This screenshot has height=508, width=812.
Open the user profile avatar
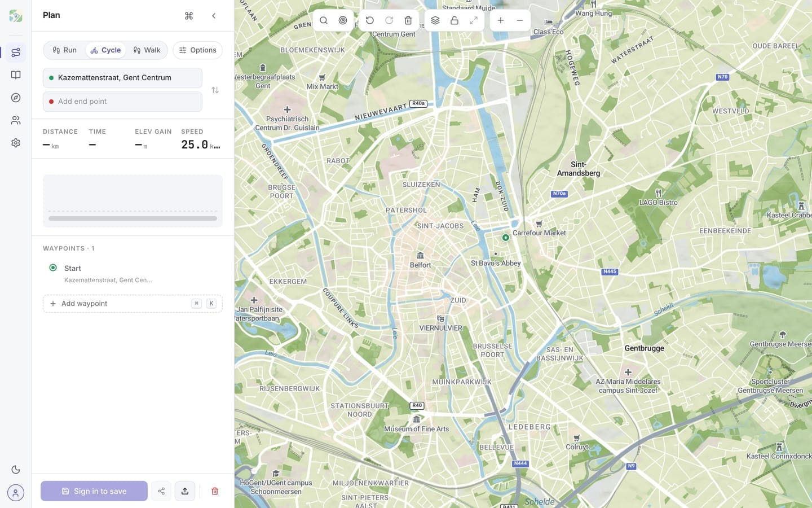point(16,493)
